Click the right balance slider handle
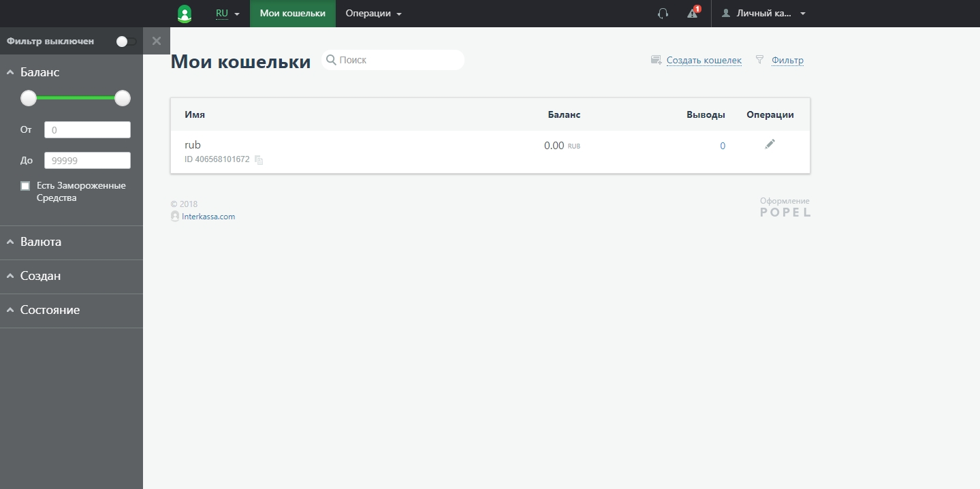This screenshot has width=980, height=489. tap(123, 99)
